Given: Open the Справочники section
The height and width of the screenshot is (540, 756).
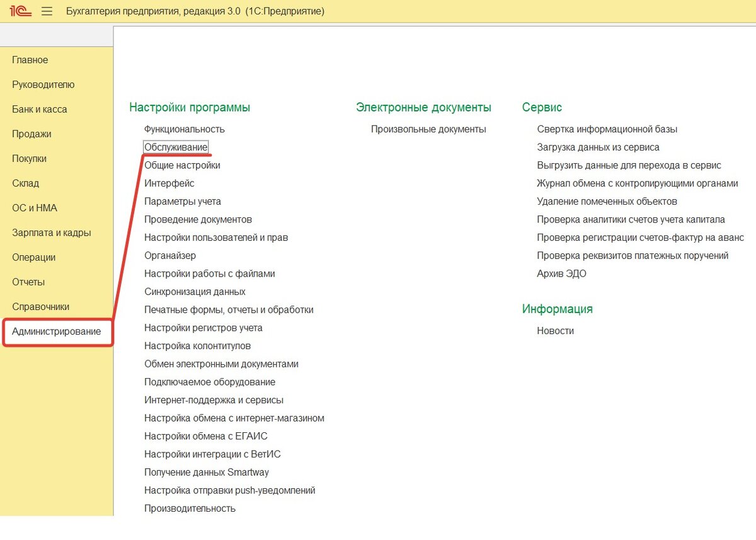Looking at the screenshot, I should (x=41, y=307).
